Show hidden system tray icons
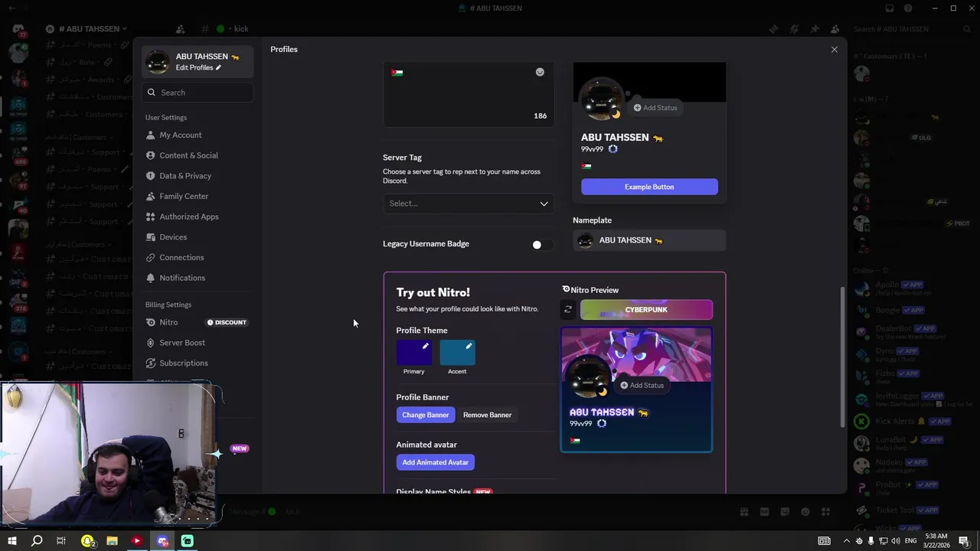This screenshot has width=980, height=551. (x=846, y=541)
